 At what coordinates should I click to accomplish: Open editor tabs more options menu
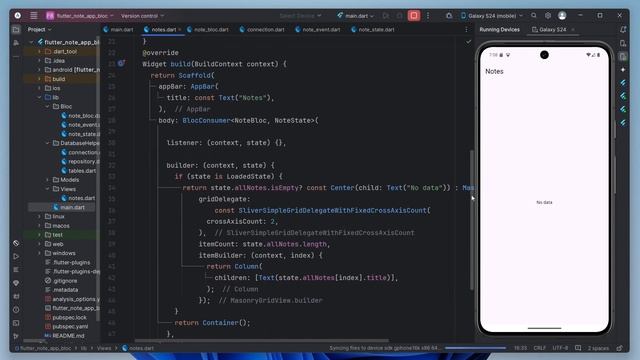[x=467, y=29]
